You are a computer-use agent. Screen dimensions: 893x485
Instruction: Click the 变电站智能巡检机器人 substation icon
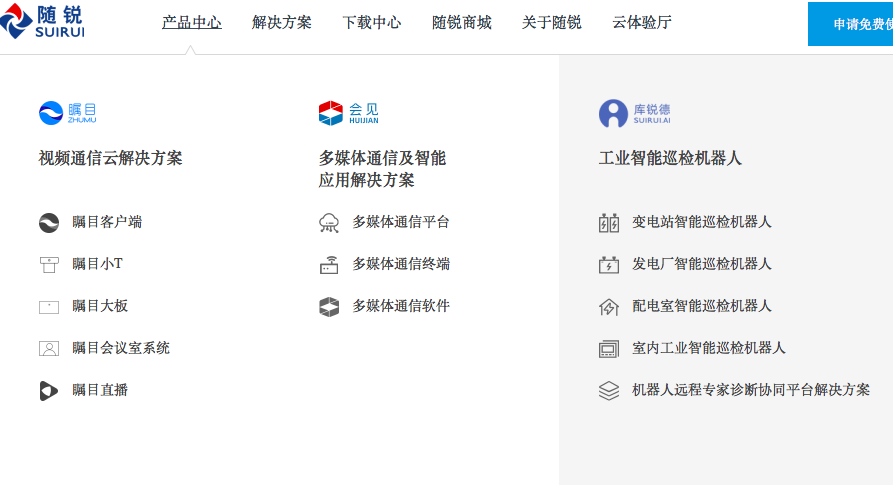click(x=609, y=223)
